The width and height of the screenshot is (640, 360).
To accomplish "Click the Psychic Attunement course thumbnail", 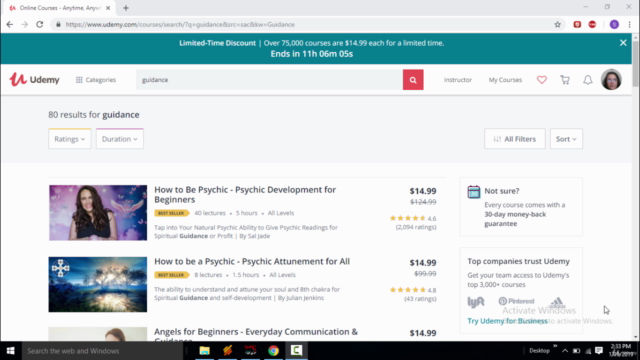I will [x=98, y=284].
